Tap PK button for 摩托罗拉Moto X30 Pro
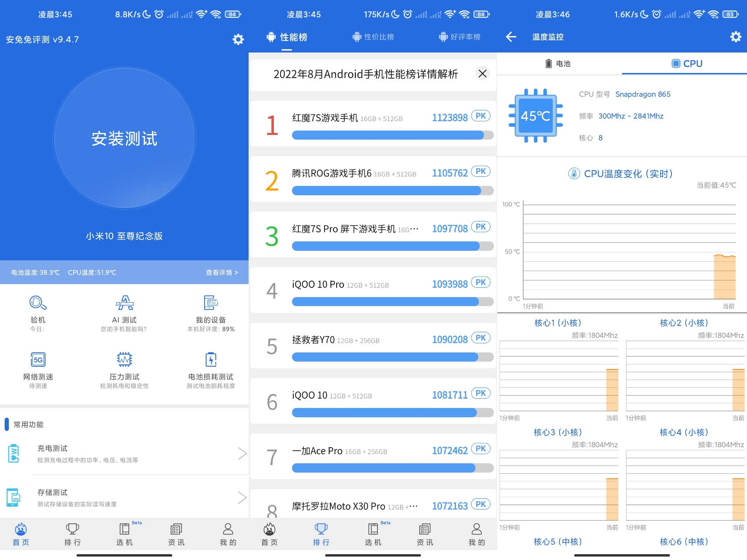 point(480,504)
